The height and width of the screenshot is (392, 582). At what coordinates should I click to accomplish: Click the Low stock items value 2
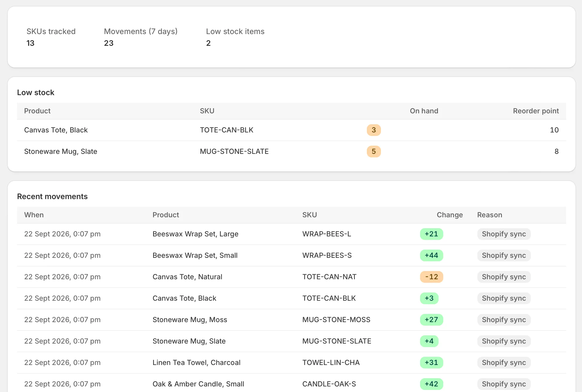coord(208,43)
